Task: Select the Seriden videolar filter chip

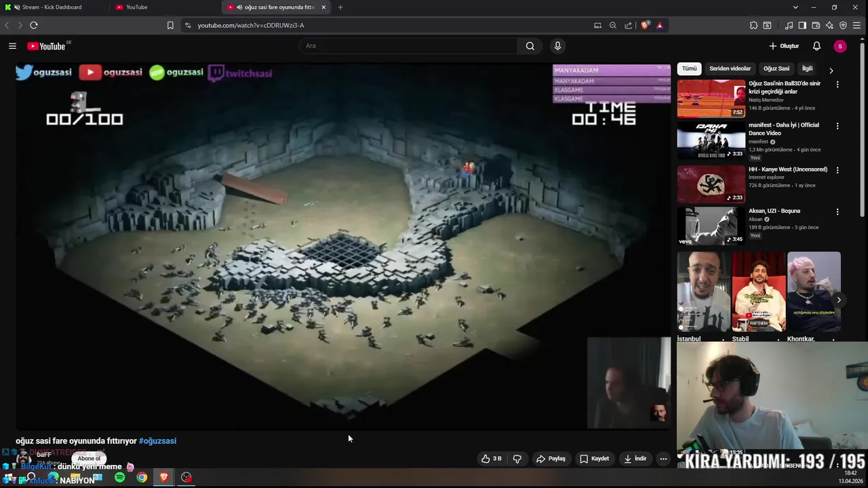Action: coord(730,68)
